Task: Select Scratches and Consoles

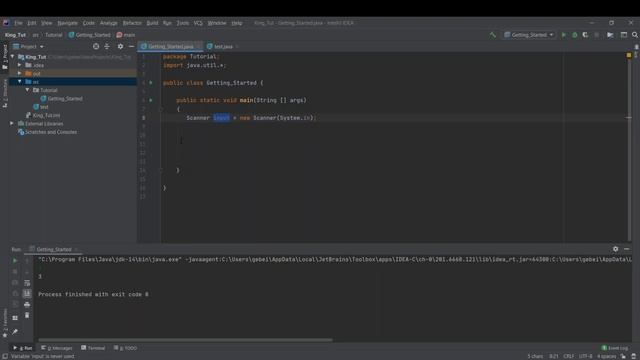Action: pos(47,132)
